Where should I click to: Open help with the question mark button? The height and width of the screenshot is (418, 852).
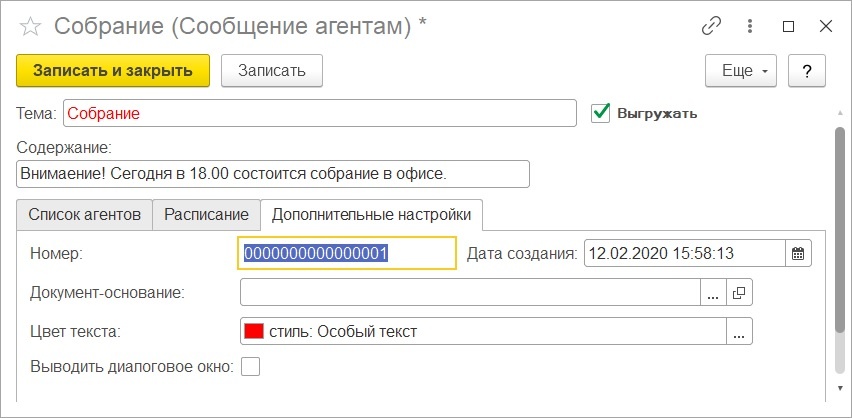pyautogui.click(x=807, y=71)
